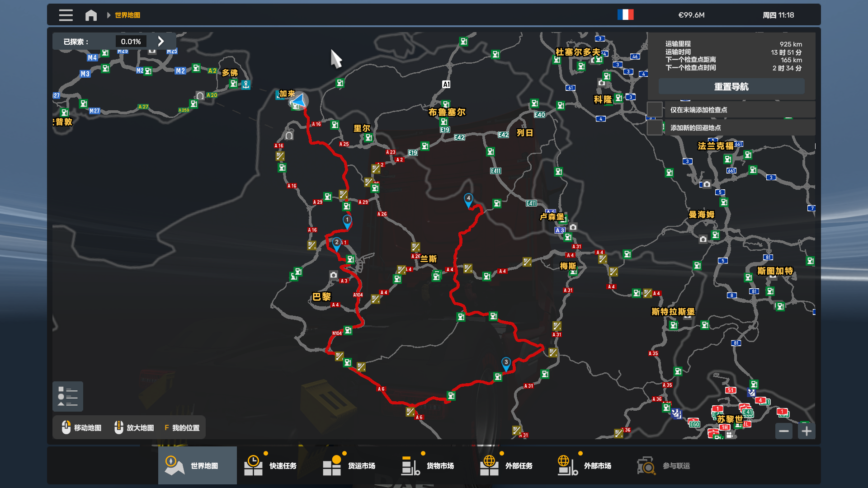Select route waypoint marker number 4
The height and width of the screenshot is (488, 868).
(468, 199)
